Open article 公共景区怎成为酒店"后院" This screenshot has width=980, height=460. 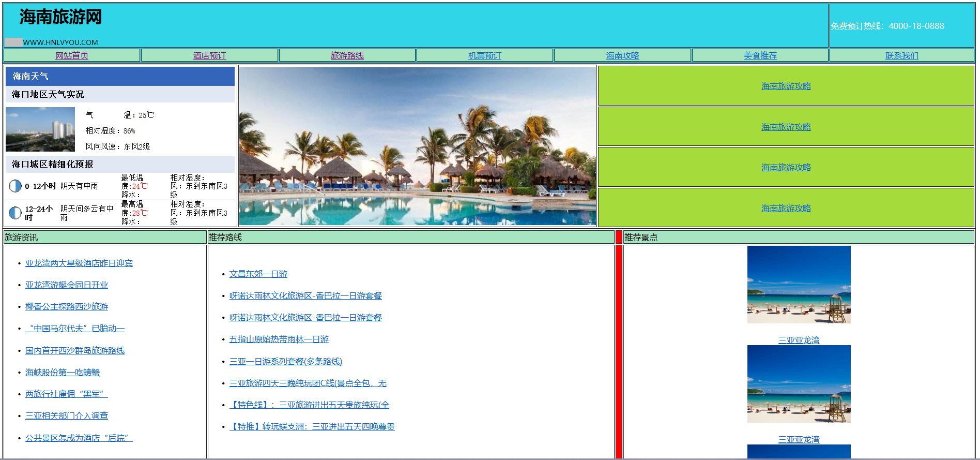[x=79, y=438]
